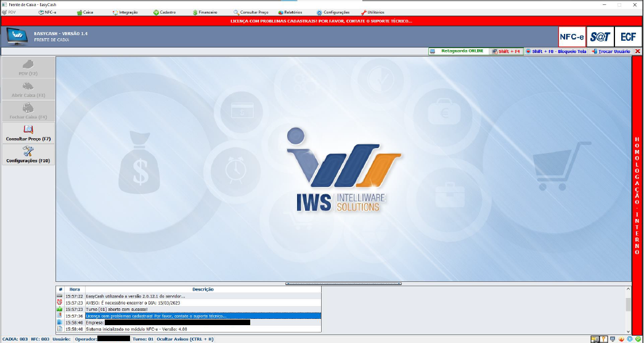Open Configurações (F10) from the sidebar

pyautogui.click(x=28, y=154)
